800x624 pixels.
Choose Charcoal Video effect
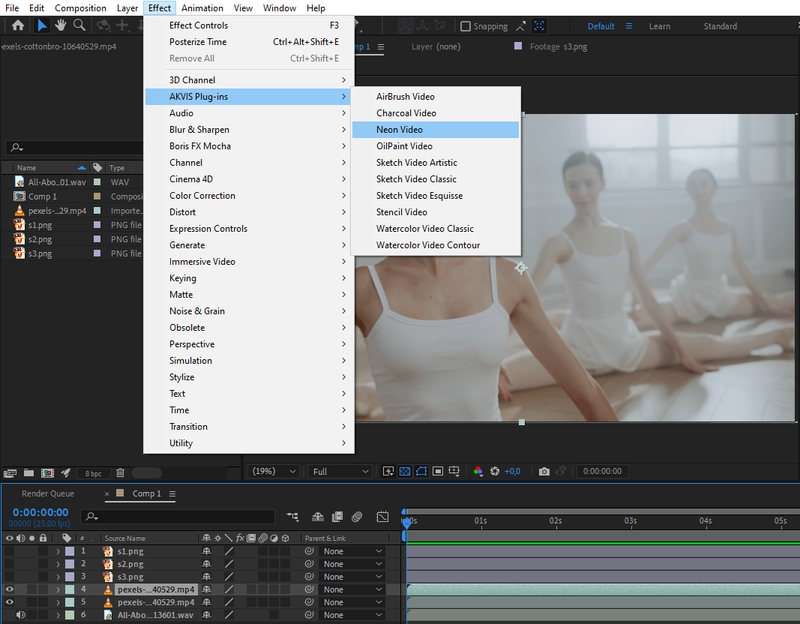coord(436,113)
